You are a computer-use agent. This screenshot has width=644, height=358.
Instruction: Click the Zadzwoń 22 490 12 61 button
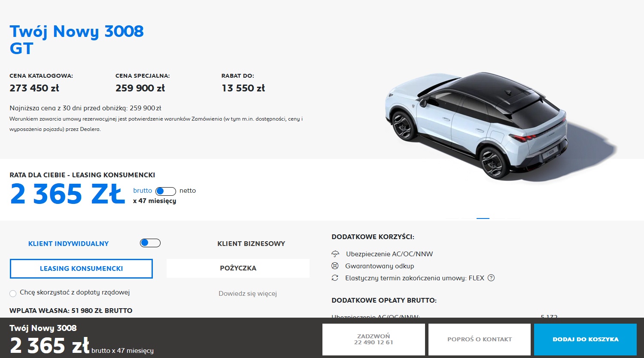click(x=374, y=339)
